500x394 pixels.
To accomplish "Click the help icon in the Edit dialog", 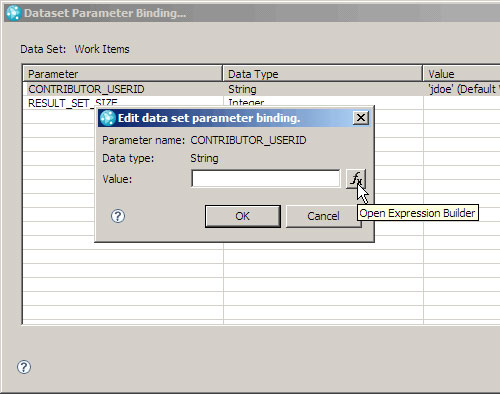I will click(x=118, y=216).
